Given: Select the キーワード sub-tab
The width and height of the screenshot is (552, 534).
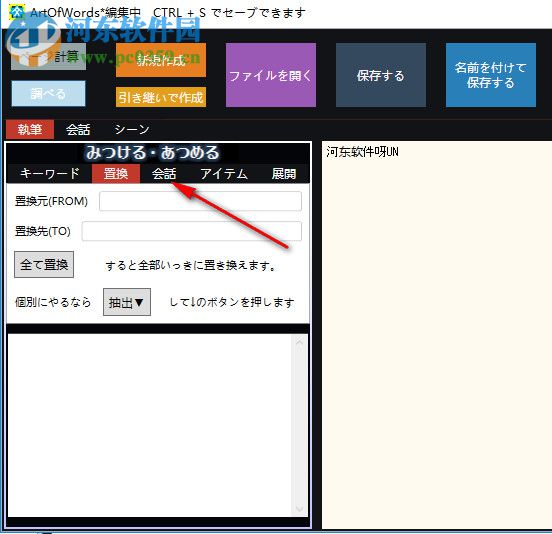Looking at the screenshot, I should coord(50,174).
